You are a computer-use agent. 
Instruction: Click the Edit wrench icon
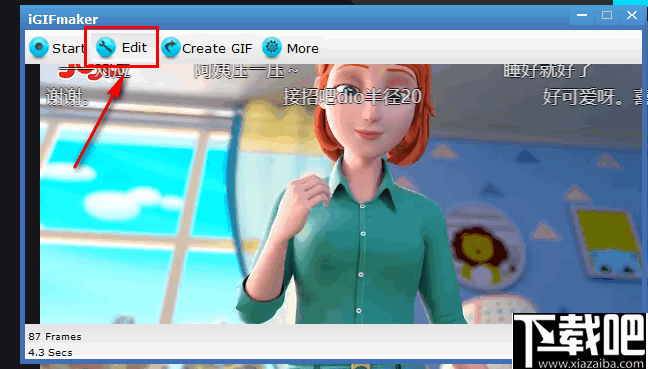(106, 48)
